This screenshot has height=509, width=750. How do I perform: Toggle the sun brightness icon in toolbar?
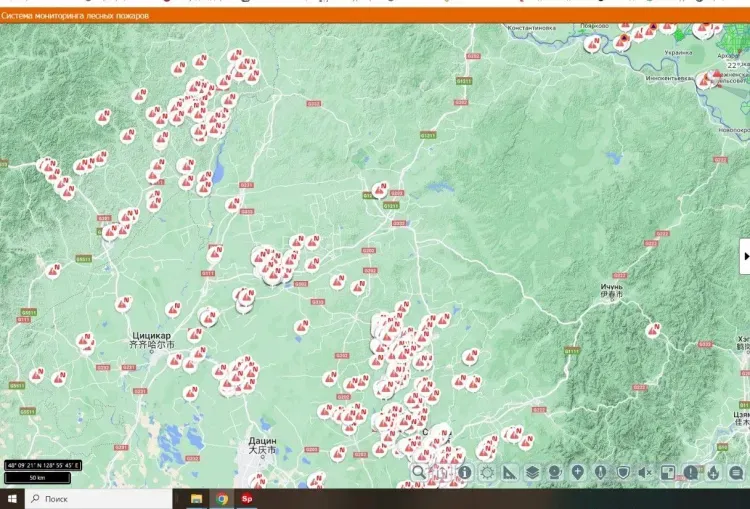[x=486, y=472]
